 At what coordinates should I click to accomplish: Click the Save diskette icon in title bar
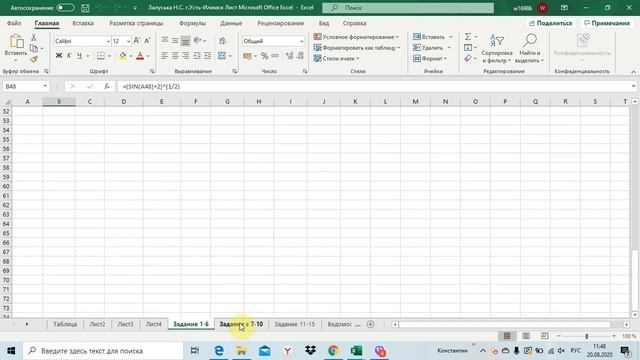85,8
